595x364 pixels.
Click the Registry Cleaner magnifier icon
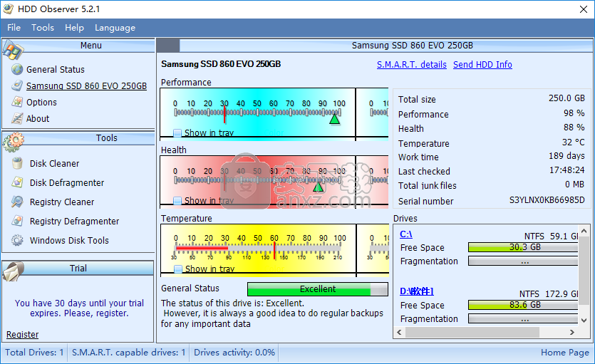17,202
